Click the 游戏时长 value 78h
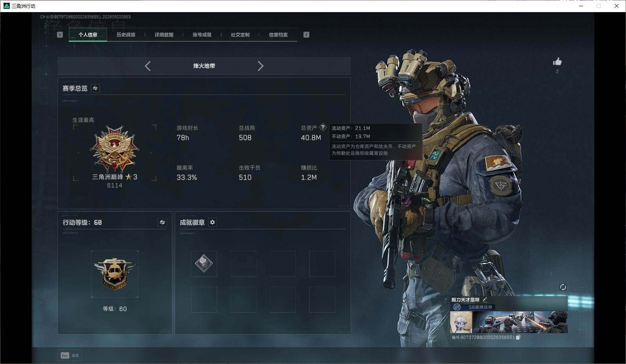This screenshot has height=364, width=626. [x=183, y=138]
